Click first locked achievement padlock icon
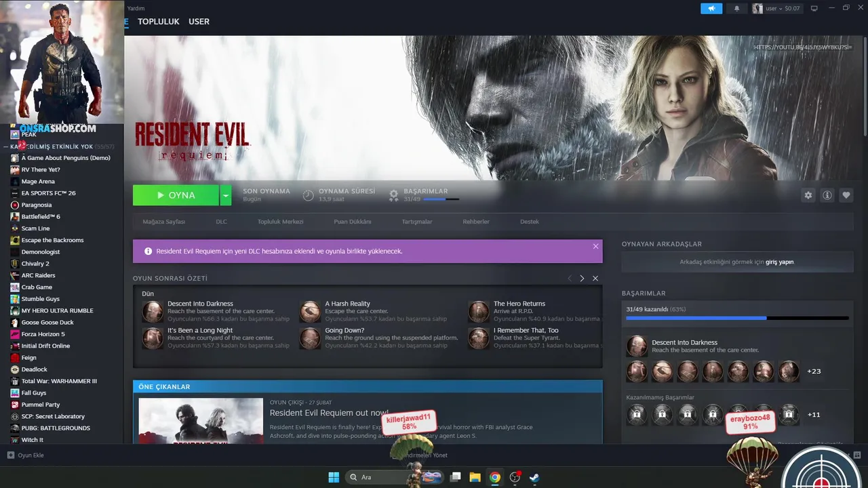The image size is (868, 488). 637,414
